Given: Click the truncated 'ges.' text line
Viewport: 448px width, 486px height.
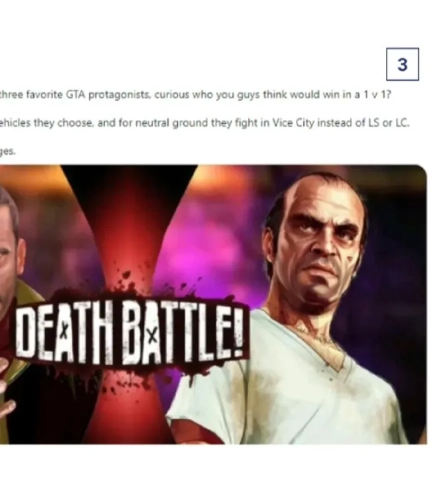Looking at the screenshot, I should click(x=7, y=151).
